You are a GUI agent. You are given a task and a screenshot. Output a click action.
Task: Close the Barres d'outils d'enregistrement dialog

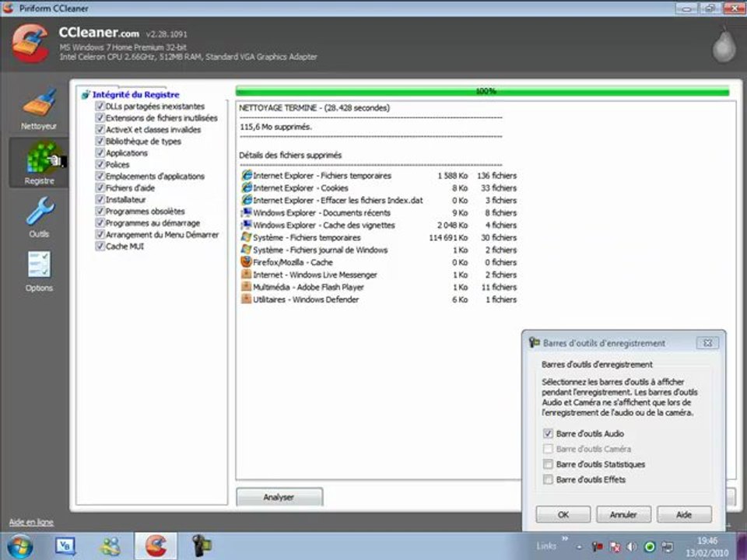[x=707, y=343]
